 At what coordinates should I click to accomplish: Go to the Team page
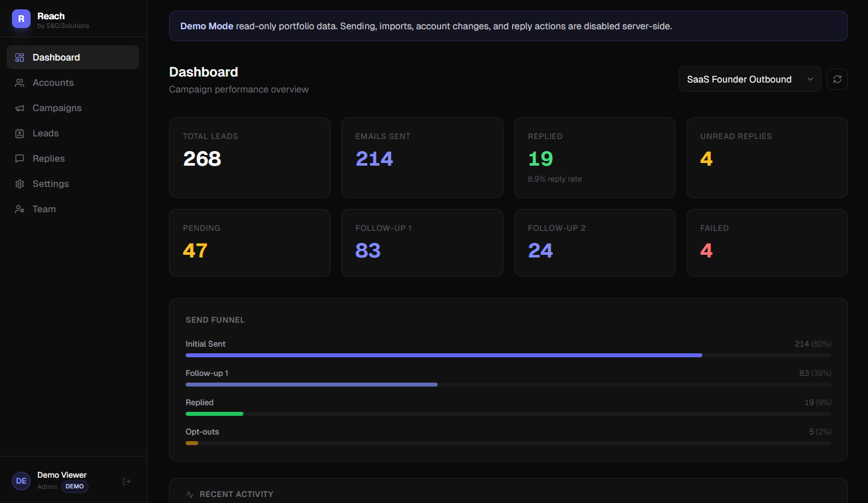click(73, 209)
